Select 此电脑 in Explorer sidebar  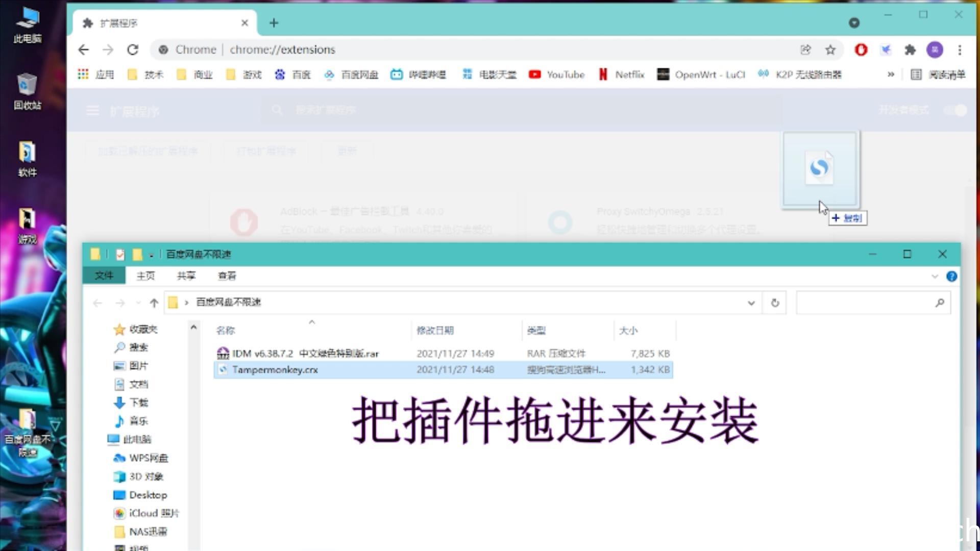click(130, 439)
